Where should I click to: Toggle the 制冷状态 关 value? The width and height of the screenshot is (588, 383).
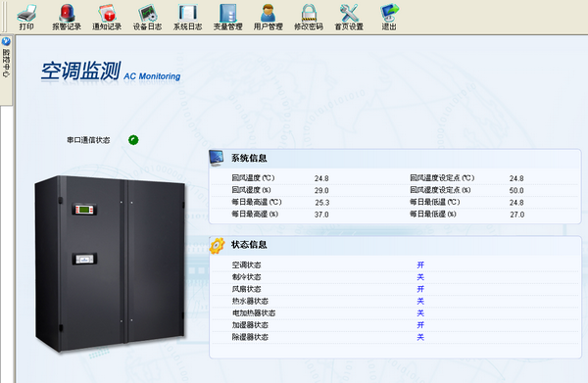tap(420, 277)
